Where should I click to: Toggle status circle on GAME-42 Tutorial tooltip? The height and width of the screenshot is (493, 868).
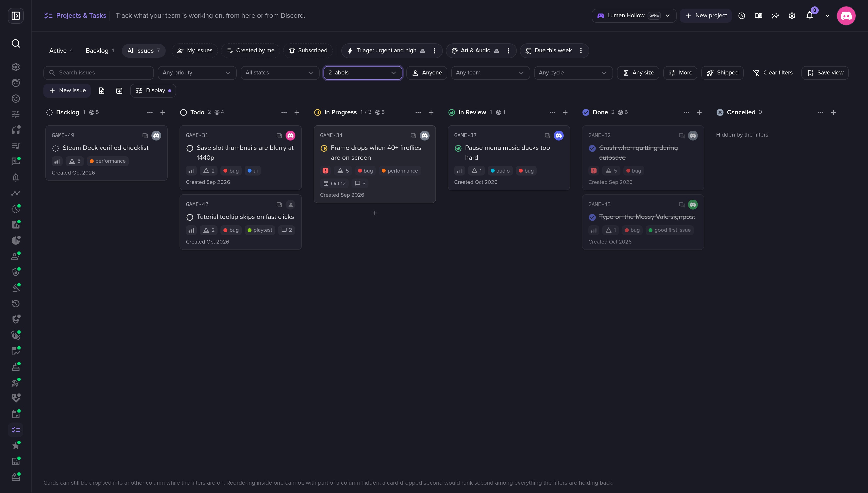pyautogui.click(x=190, y=217)
